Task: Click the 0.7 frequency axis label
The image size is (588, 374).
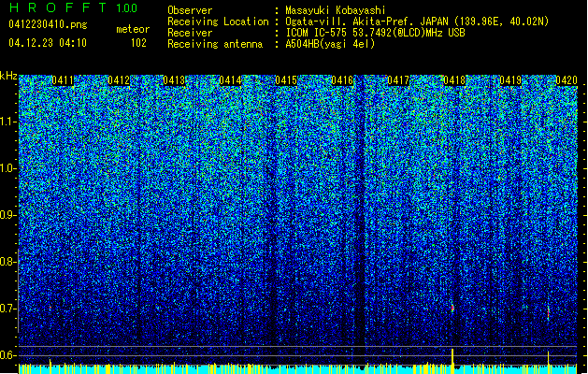Action: [8, 309]
